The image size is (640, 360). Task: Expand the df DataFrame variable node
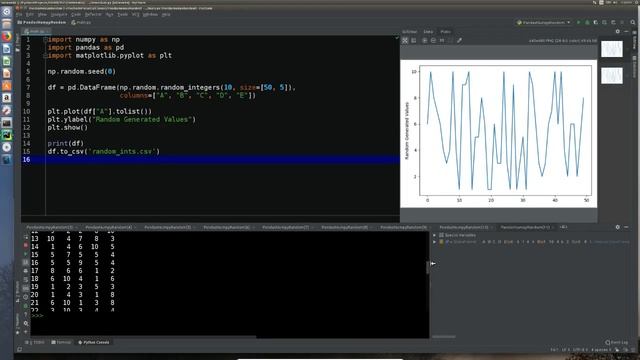[x=435, y=242]
